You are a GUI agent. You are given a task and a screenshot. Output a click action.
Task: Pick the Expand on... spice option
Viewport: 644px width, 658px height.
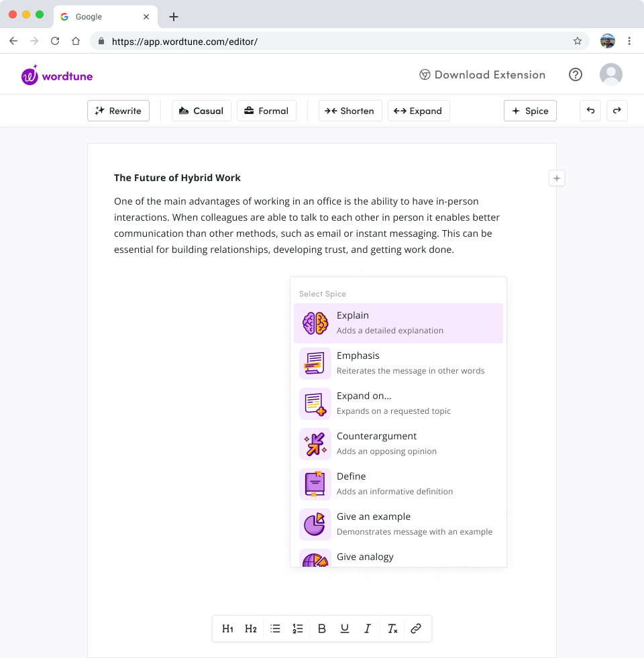[x=398, y=404]
